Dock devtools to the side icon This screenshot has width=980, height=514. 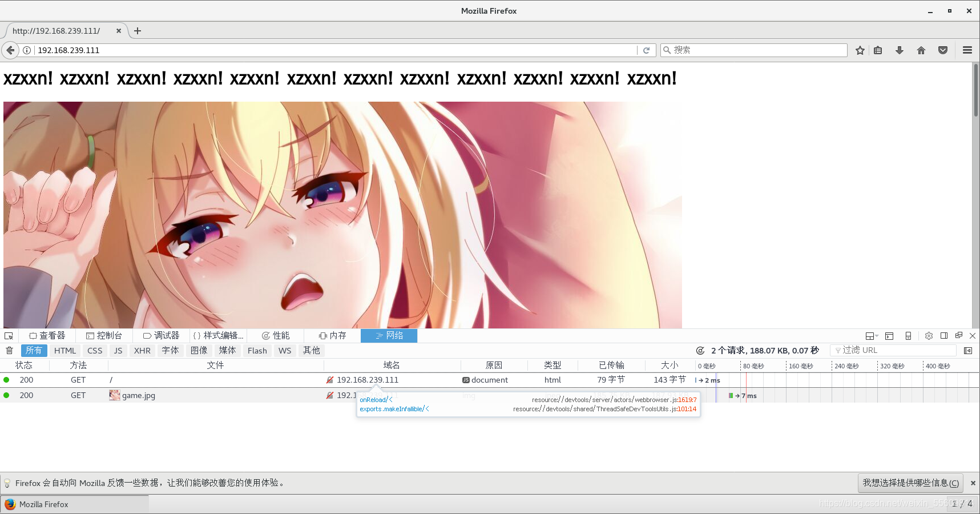pyautogui.click(x=944, y=336)
